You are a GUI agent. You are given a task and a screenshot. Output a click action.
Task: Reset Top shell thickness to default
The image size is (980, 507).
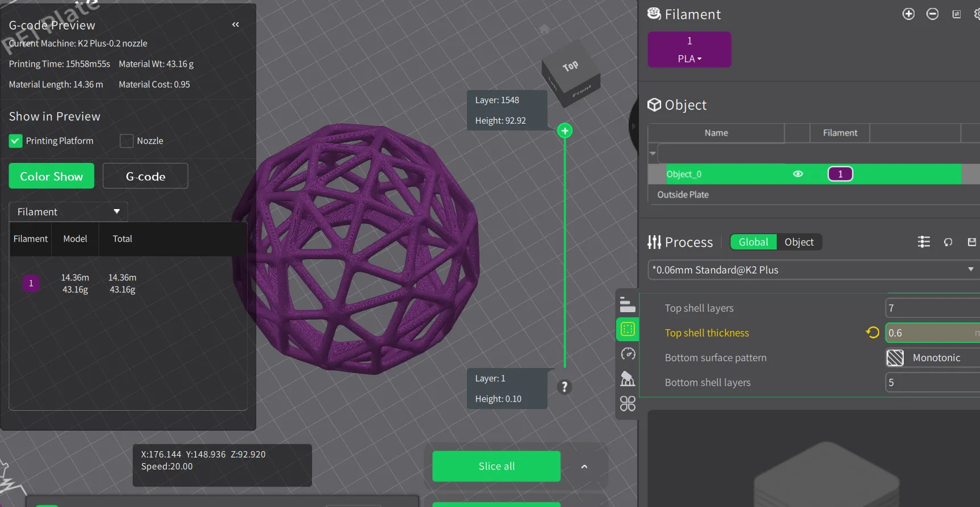[x=872, y=333]
